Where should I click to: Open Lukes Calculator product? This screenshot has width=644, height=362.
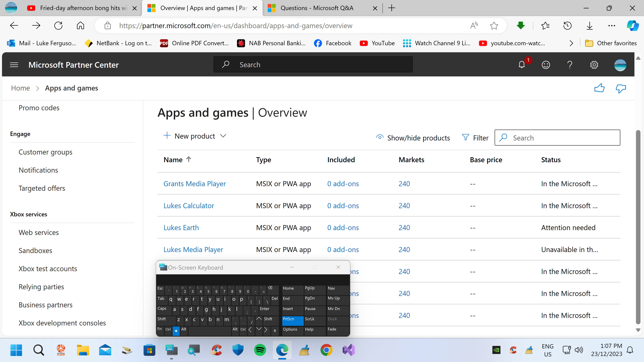189,206
